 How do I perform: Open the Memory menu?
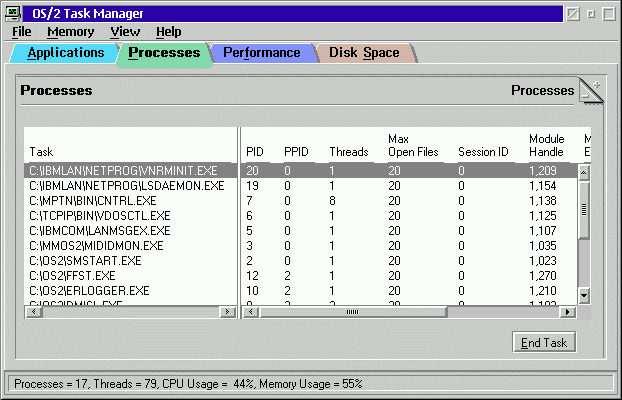point(70,32)
